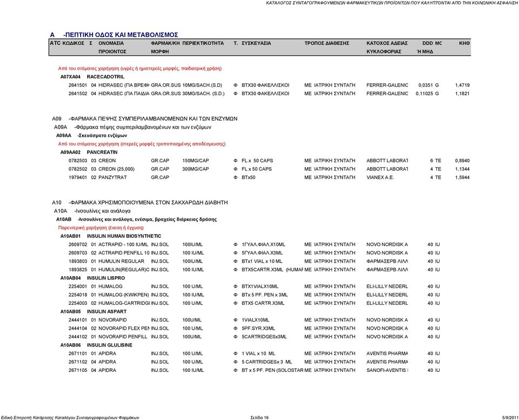Select the strength "150MG/CAP"

click(196, 161)
